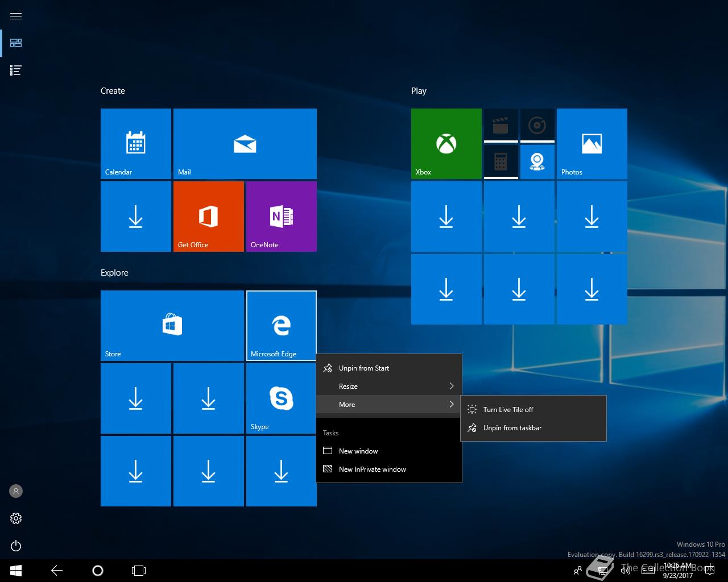Click the Play group heading

(x=419, y=91)
